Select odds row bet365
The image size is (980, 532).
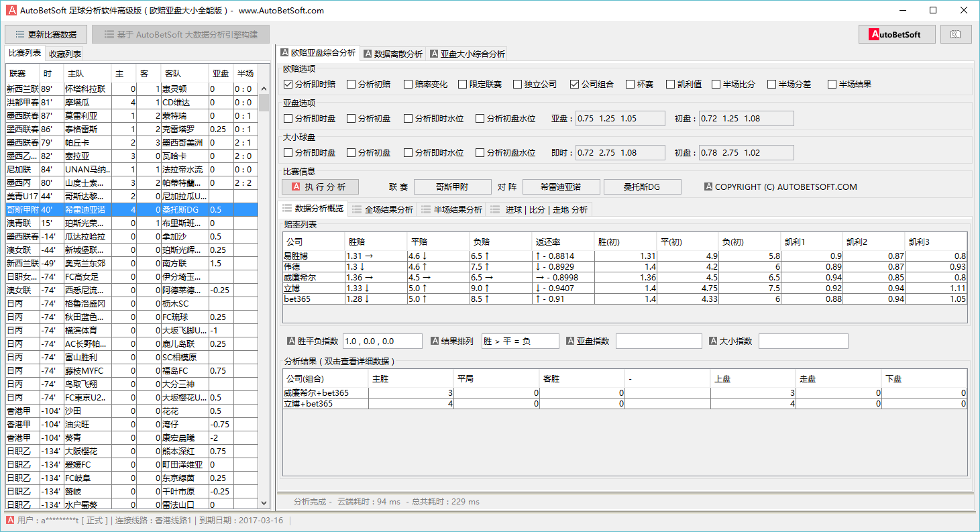click(x=624, y=299)
